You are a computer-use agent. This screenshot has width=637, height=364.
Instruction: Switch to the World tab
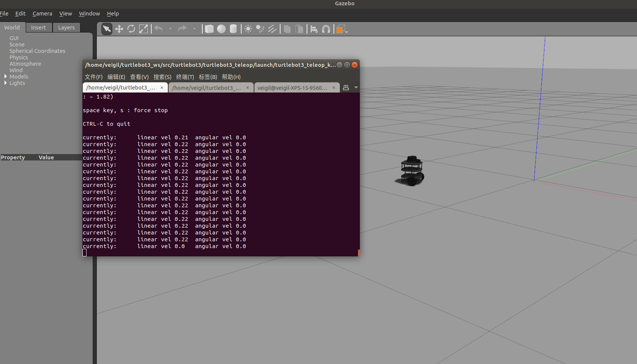point(12,28)
